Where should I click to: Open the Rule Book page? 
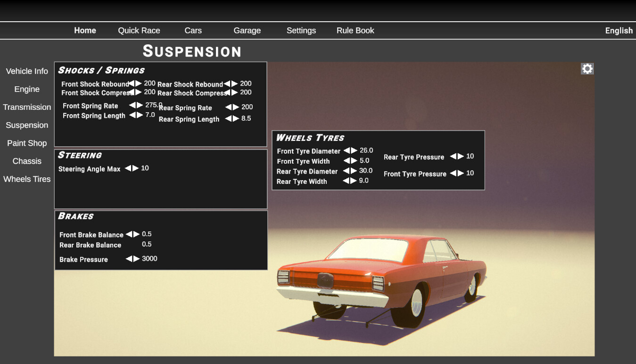pos(355,31)
